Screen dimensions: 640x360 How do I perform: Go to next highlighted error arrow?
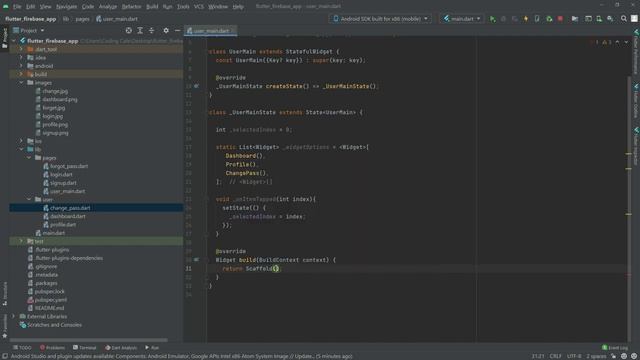pos(626,42)
